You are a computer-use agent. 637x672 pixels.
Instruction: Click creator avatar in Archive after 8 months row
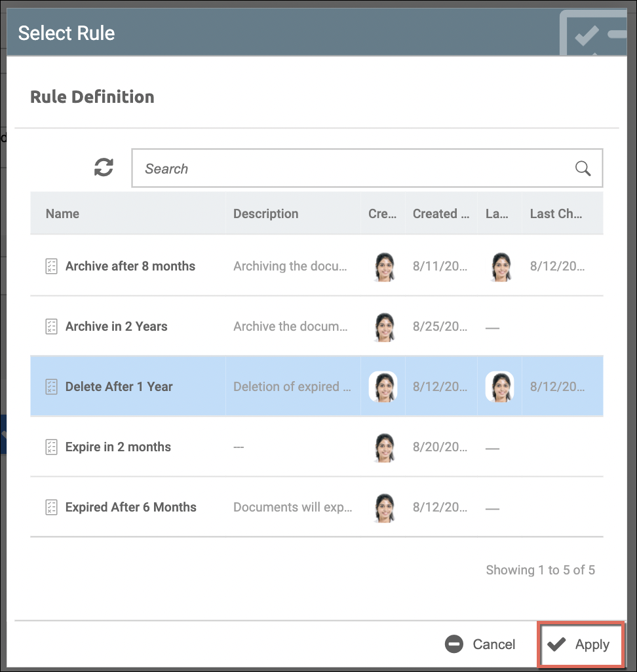click(x=384, y=267)
